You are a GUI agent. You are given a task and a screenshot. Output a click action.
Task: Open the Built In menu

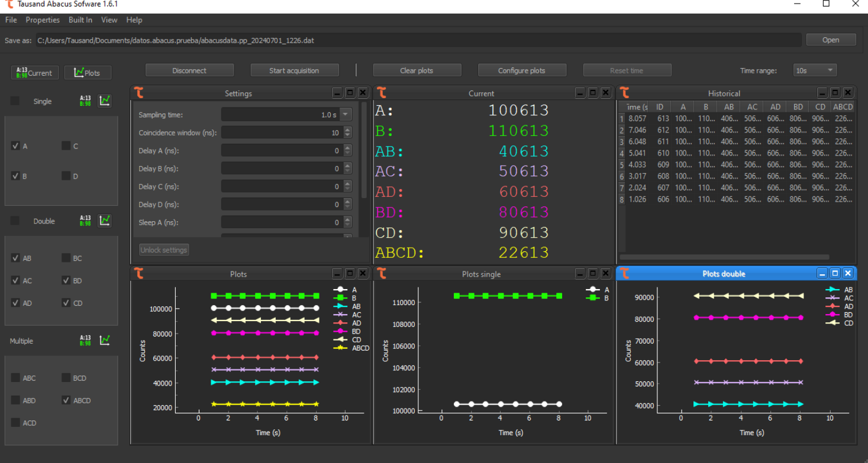point(80,20)
